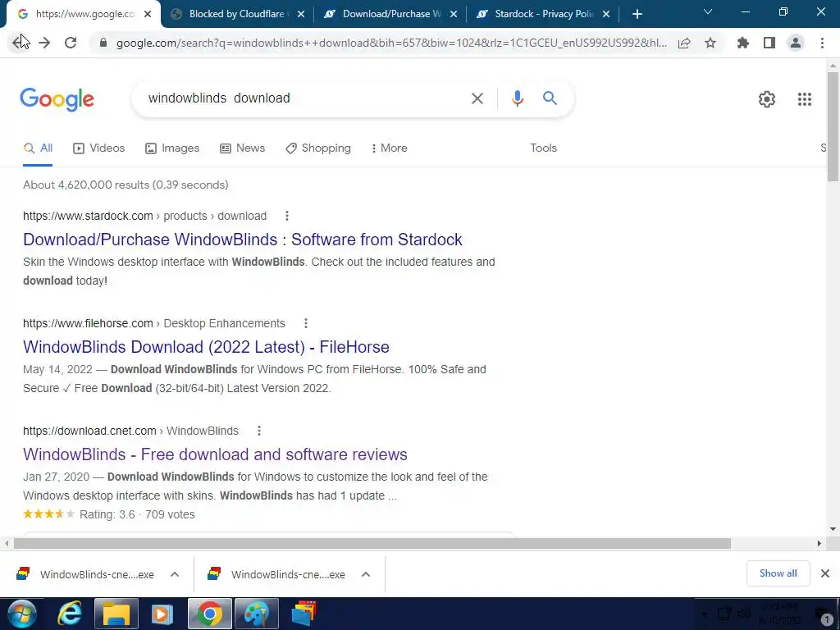Expand second WindowBlinds download item menu
Viewport: 840px width, 630px height.
(x=366, y=574)
